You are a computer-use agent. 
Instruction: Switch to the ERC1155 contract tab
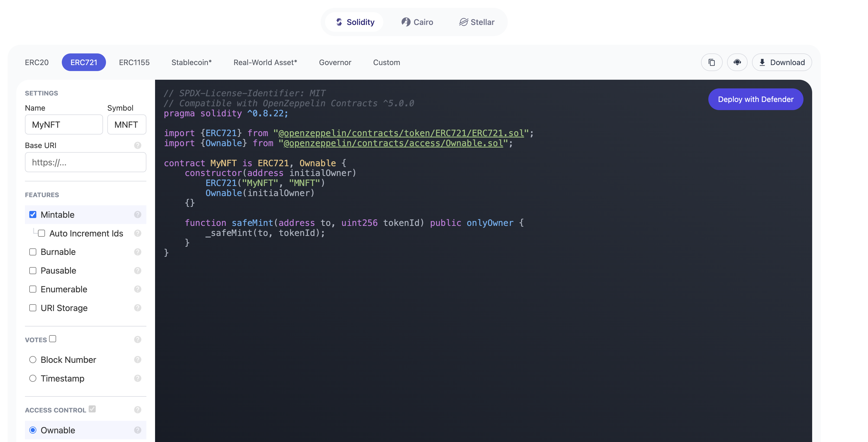pos(134,62)
